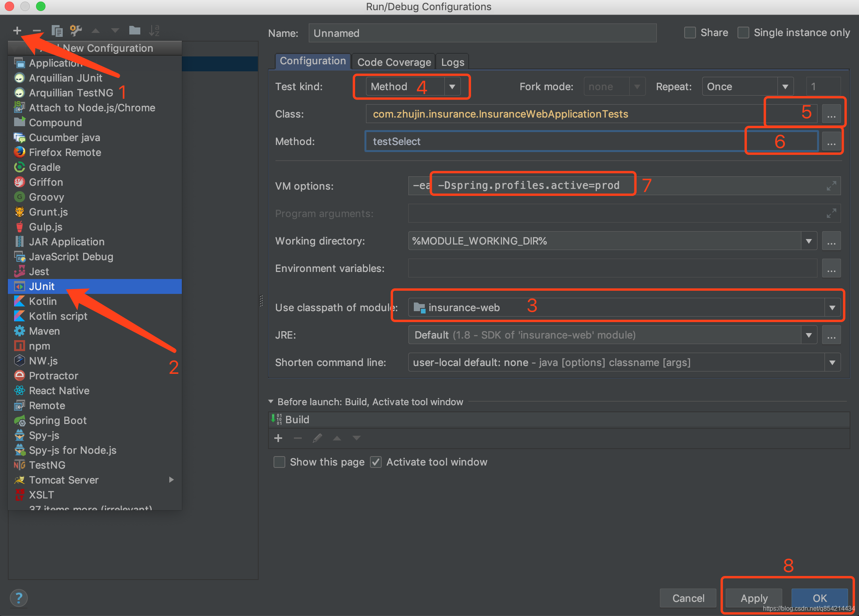Viewport: 859px width, 616px height.
Task: Enable Single instance only
Action: [743, 33]
